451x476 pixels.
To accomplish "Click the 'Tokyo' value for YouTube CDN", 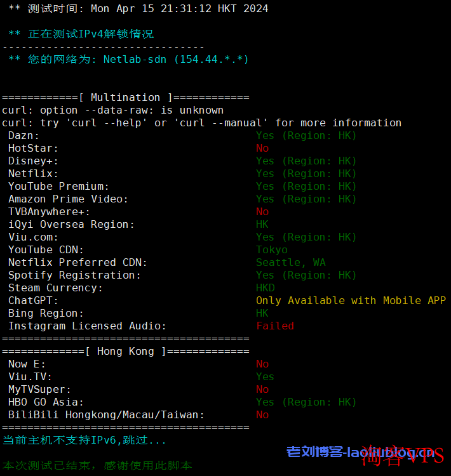I will point(272,250).
